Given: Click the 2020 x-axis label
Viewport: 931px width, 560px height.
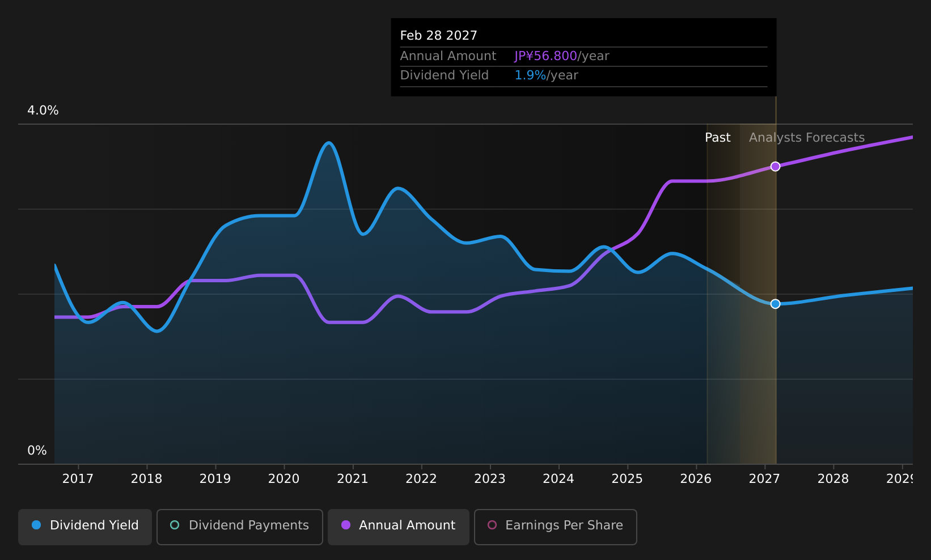Looking at the screenshot, I should click(283, 479).
